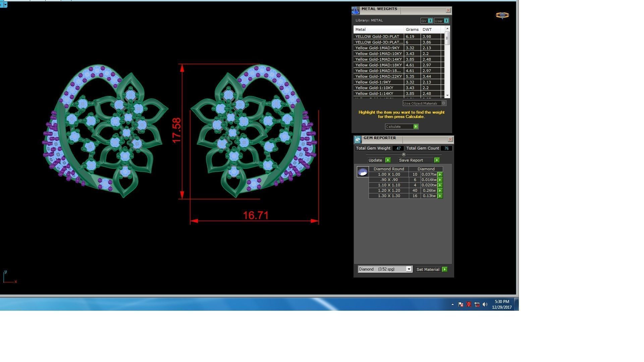Click the diamond round gem thumbnail
This screenshot has height=362, width=644.
363,172
